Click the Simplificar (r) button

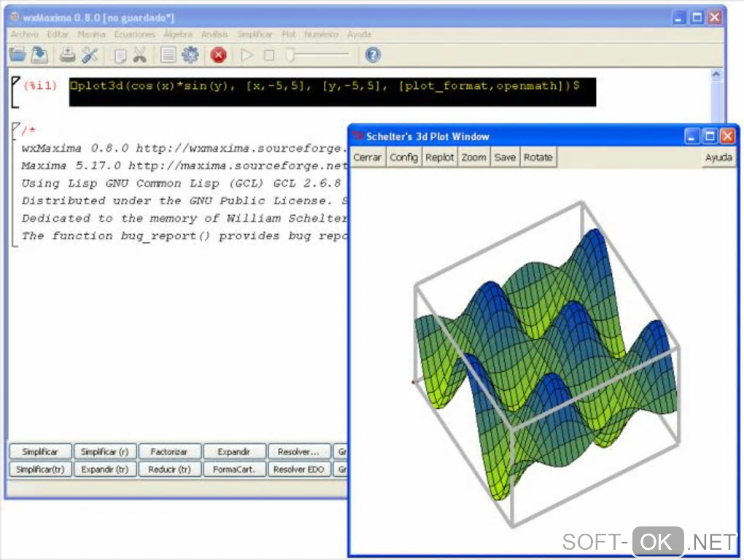click(105, 451)
